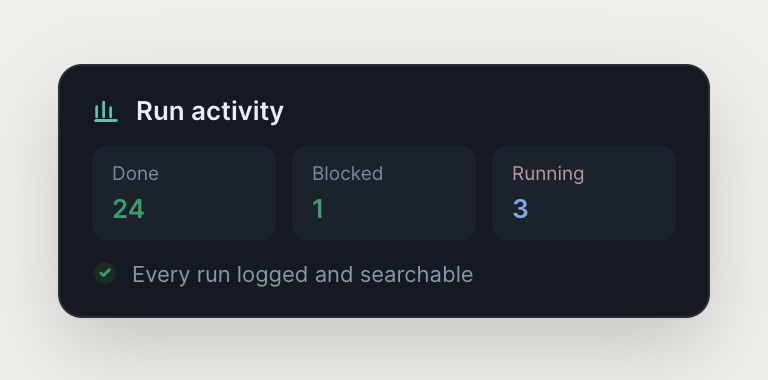The width and height of the screenshot is (768, 380).
Task: Click the word searchable in the footer line
Action: coord(417,274)
